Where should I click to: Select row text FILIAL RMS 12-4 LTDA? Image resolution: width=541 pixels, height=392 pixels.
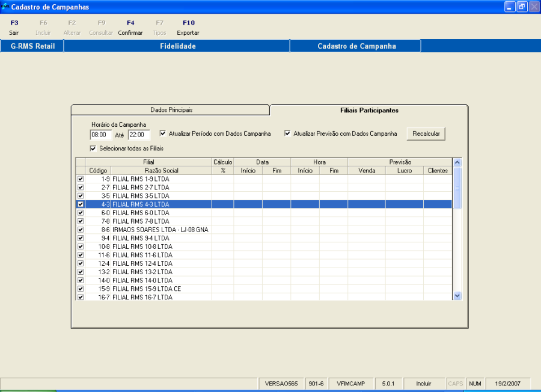tap(142, 263)
